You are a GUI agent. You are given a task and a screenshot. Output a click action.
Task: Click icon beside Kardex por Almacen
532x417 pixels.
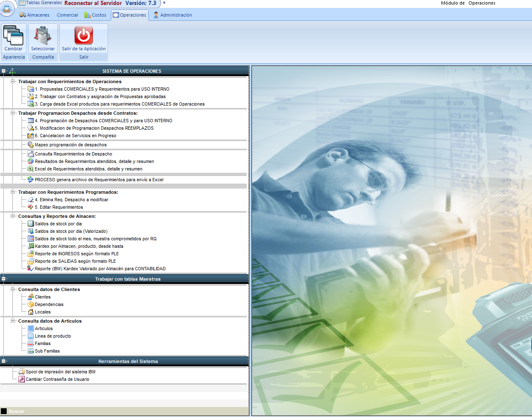31,246
